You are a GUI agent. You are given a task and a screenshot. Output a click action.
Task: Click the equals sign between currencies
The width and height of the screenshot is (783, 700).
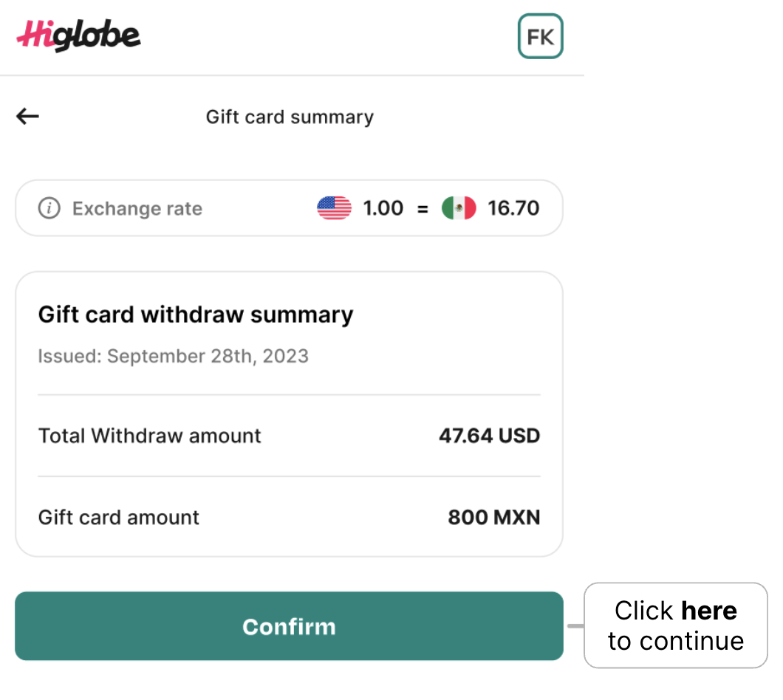point(423,208)
